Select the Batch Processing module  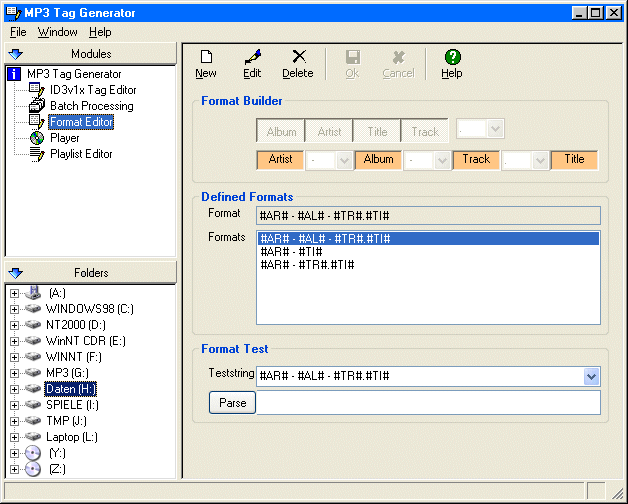coord(91,106)
